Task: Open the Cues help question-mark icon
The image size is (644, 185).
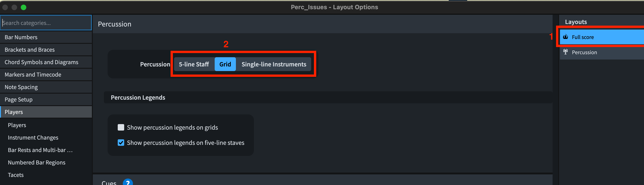Action: point(127,182)
